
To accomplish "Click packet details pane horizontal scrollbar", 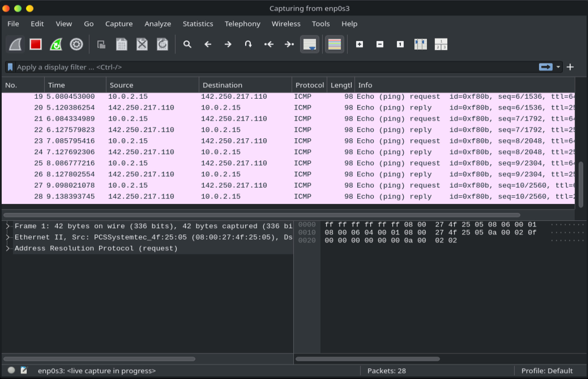I will [99, 359].
